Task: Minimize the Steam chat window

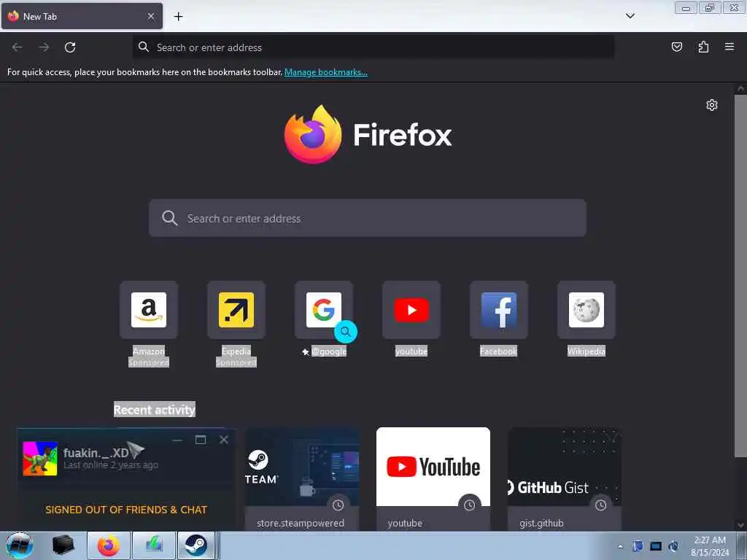Action: (x=177, y=440)
